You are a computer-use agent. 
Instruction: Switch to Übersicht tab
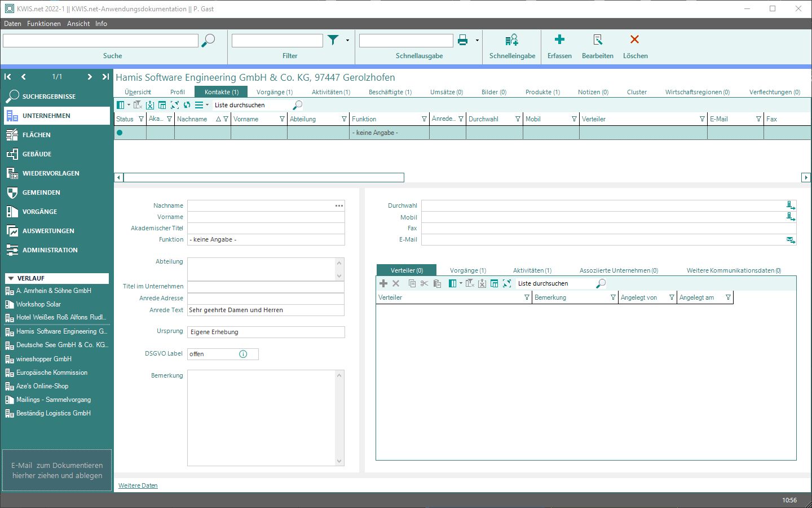click(x=138, y=92)
